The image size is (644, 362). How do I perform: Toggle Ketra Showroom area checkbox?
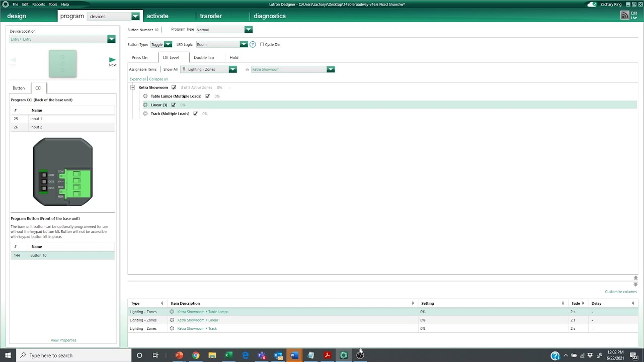pyautogui.click(x=174, y=87)
